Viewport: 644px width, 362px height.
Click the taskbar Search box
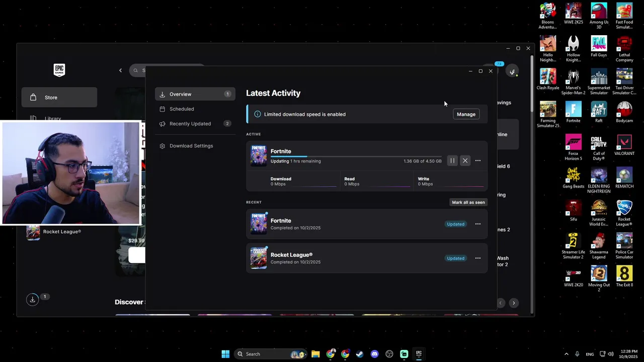tap(271, 354)
